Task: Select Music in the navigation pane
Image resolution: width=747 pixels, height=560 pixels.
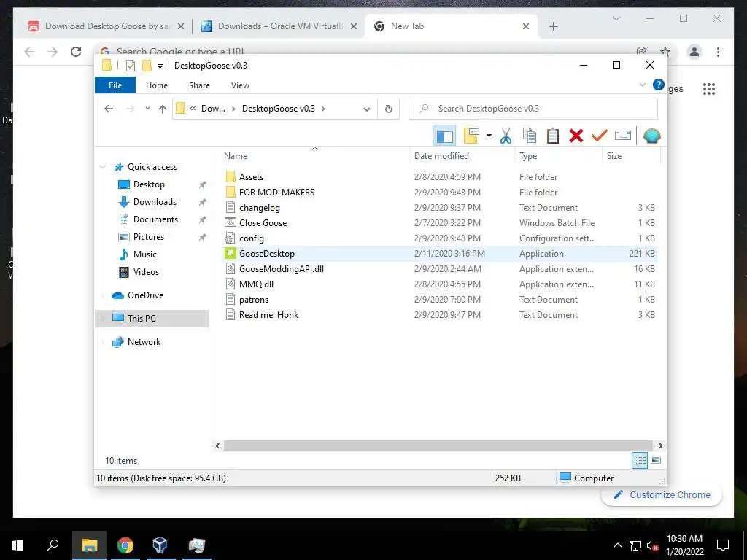Action: click(x=145, y=254)
